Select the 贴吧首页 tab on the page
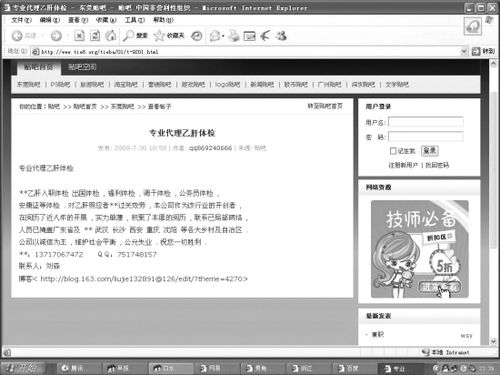Viewport: 500px width, 375px height. (39, 67)
